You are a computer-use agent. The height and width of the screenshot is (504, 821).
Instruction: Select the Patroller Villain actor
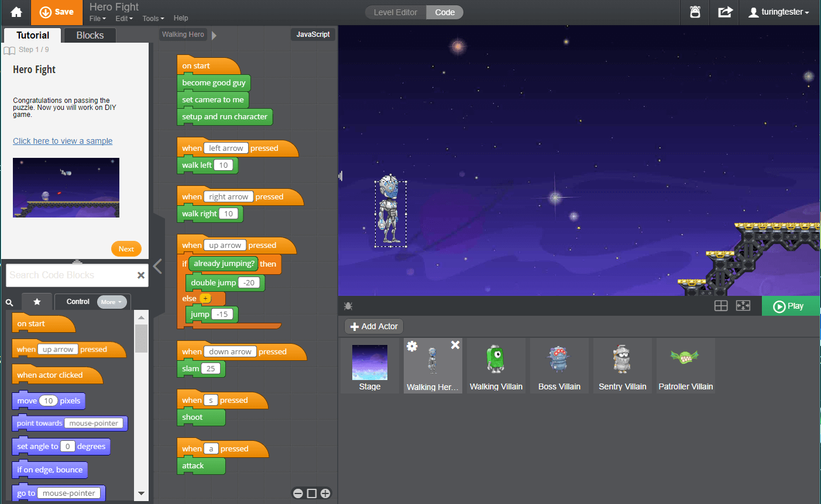click(686, 366)
